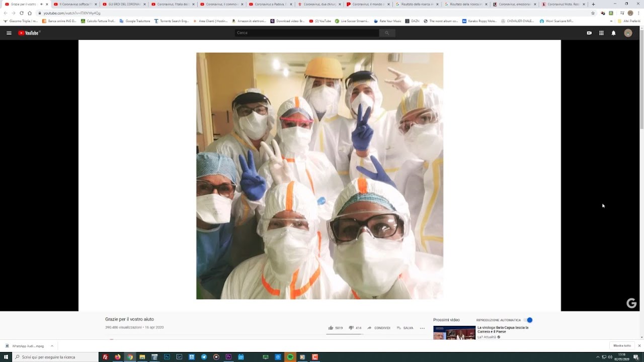Open the Windows notification center icon
This screenshot has width=644, height=362.
tap(636, 357)
